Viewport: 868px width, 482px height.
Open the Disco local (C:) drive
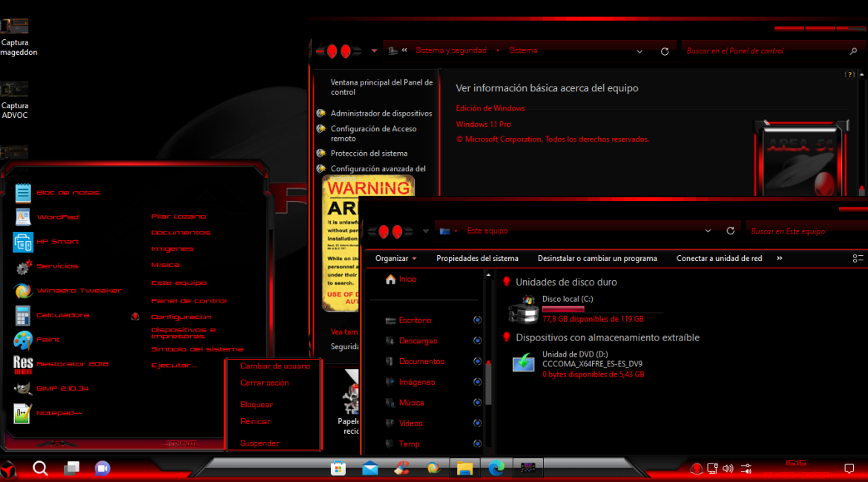[567, 299]
